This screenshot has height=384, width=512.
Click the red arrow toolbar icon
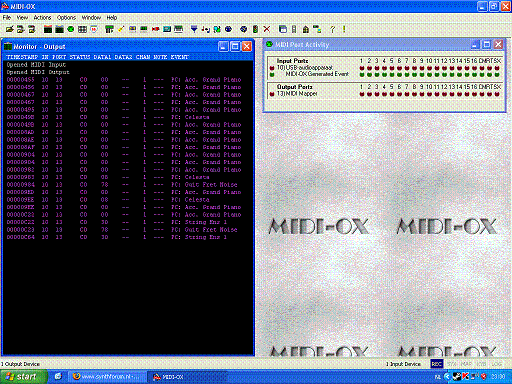[x=155, y=29]
